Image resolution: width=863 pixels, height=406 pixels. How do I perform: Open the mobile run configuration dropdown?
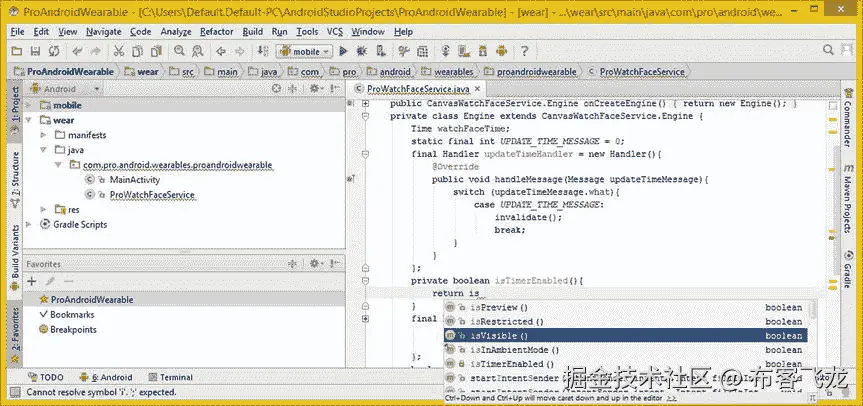coord(304,51)
